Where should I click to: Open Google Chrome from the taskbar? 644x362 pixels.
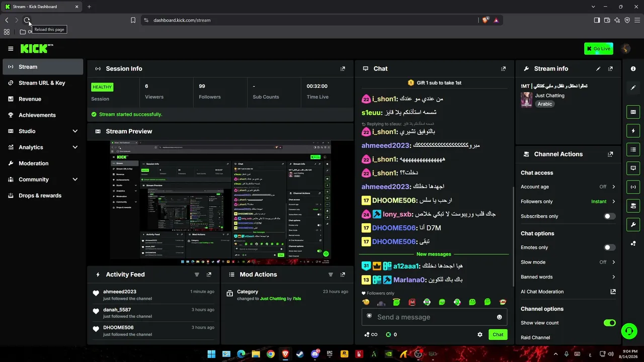(x=271, y=354)
